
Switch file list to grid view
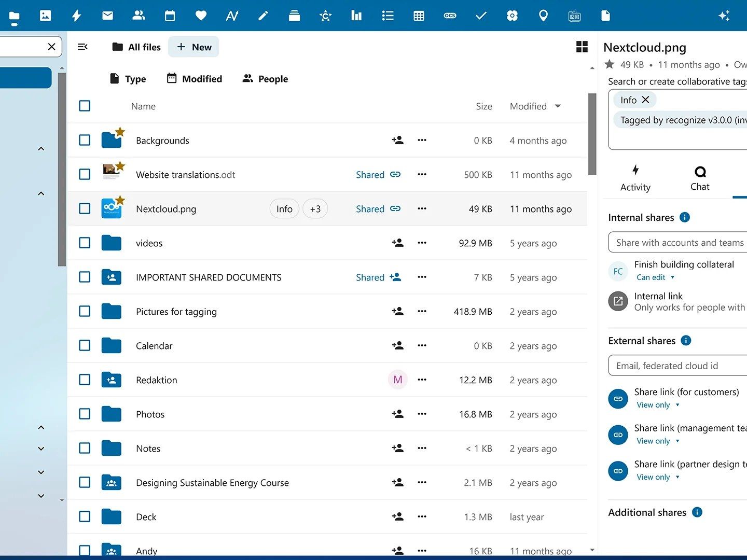tap(582, 47)
